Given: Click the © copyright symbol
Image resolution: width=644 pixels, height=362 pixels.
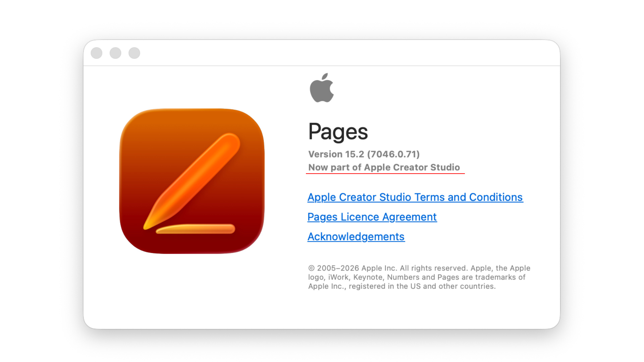Looking at the screenshot, I should point(312,268).
